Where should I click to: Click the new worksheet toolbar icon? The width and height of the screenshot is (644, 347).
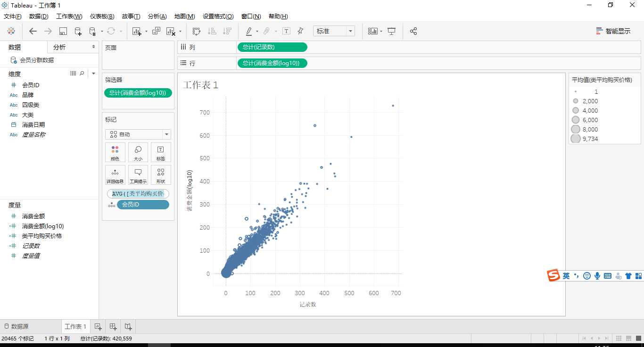(137, 31)
